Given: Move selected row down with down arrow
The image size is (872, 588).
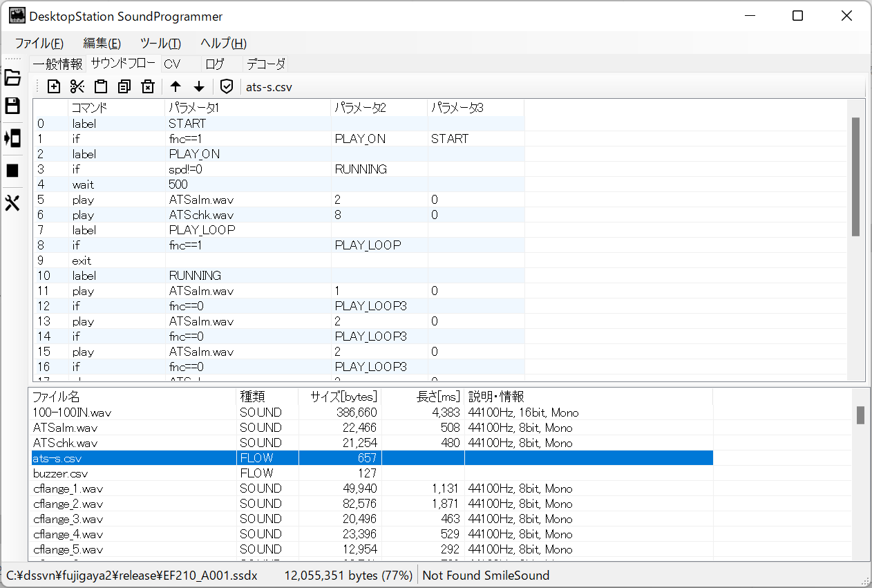Looking at the screenshot, I should (x=199, y=86).
